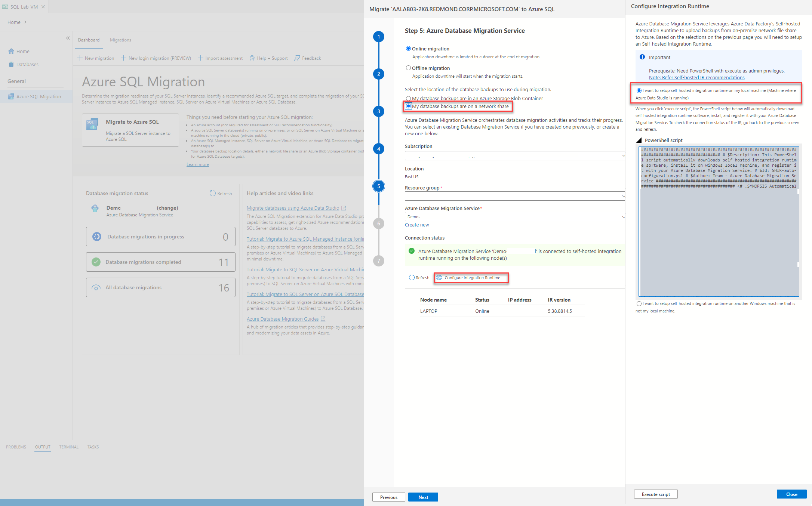Click the Configure Integration Runtime gear button
Image resolution: width=812 pixels, height=506 pixels.
(x=471, y=278)
